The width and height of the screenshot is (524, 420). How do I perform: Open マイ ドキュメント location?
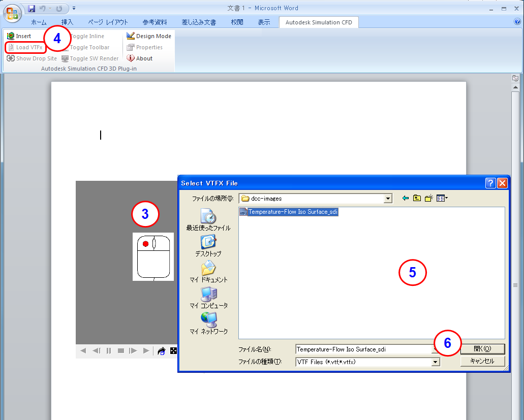208,271
